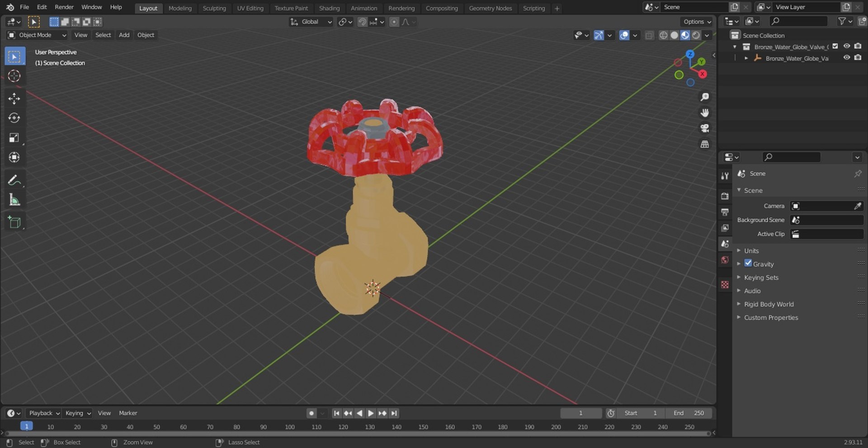
Task: Hide the Bronze_Water_Globe_Valve collection in viewport
Action: point(846,46)
